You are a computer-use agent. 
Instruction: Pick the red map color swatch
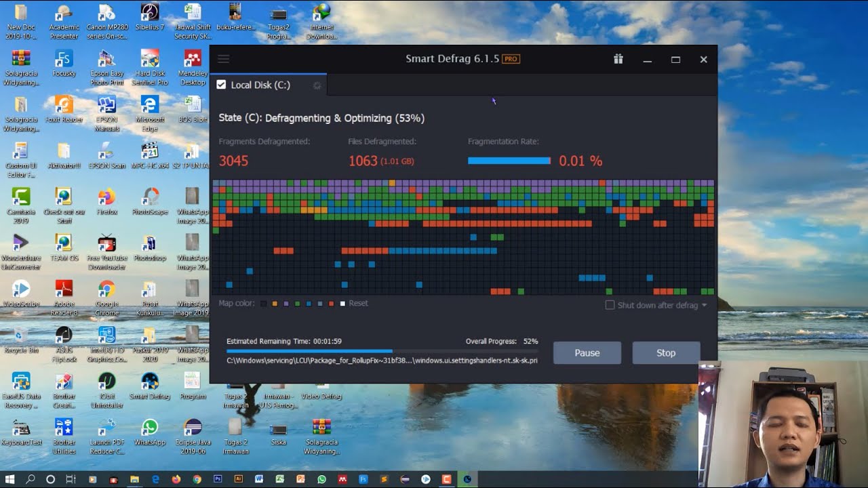pos(331,304)
